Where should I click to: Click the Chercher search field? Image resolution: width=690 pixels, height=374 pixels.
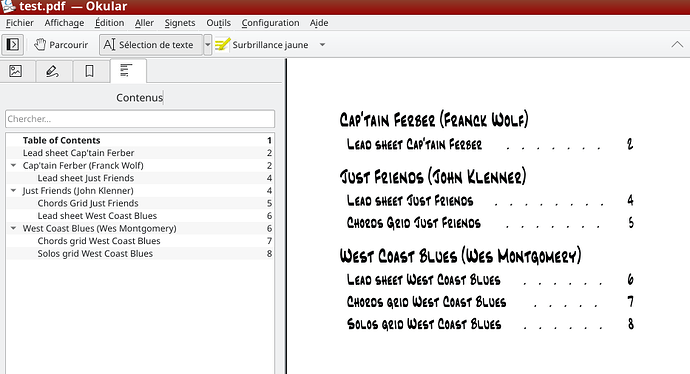tap(140, 119)
